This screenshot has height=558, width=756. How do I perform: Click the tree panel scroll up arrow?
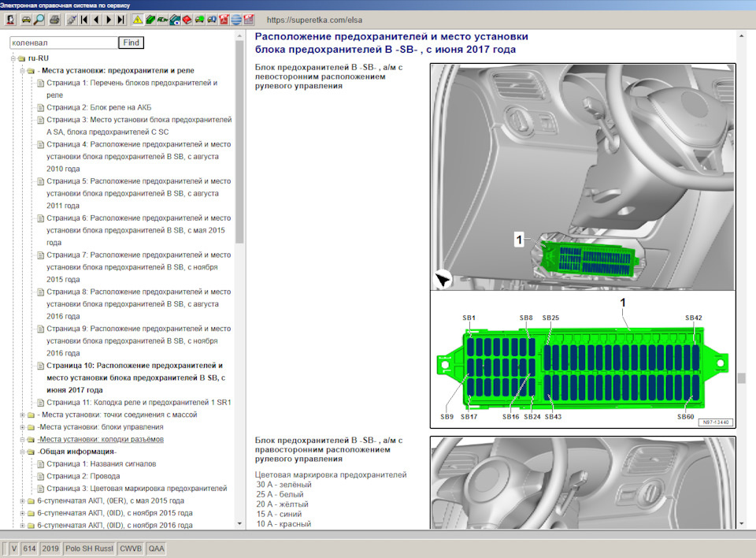(239, 35)
